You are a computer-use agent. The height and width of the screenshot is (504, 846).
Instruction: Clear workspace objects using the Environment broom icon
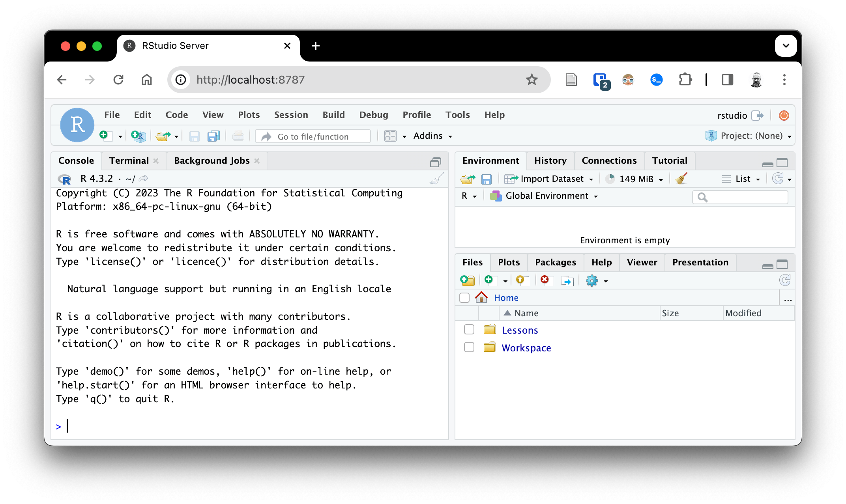pyautogui.click(x=681, y=179)
